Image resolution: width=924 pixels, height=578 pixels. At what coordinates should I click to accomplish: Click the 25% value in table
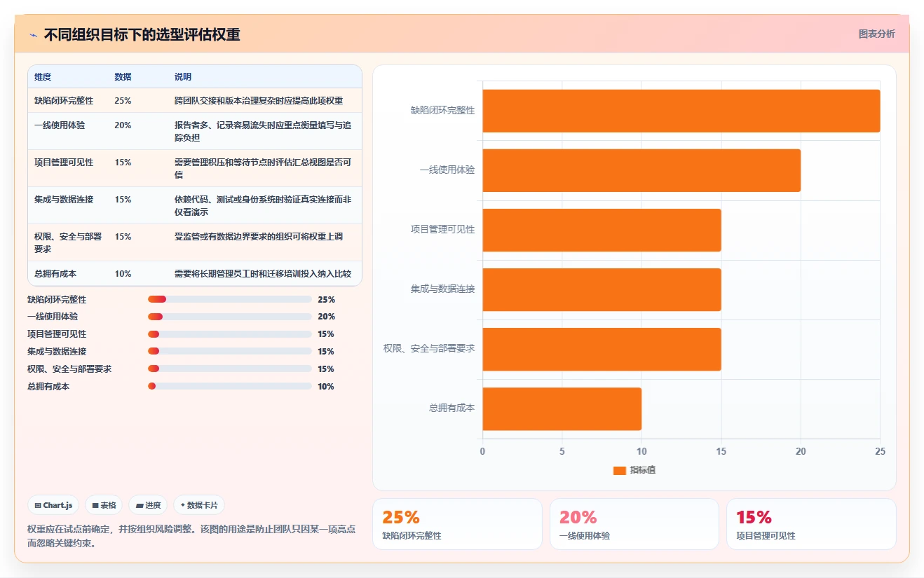coord(123,101)
